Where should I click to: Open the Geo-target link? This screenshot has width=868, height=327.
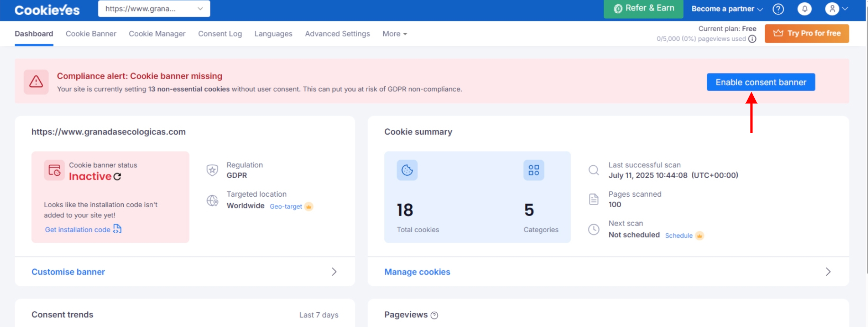(286, 207)
